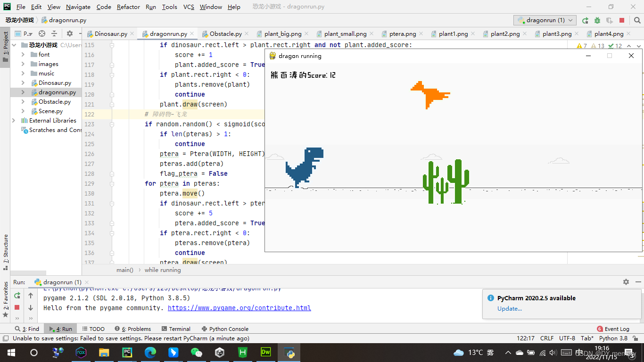
Task: Stop the running program with red square
Action: [622, 20]
